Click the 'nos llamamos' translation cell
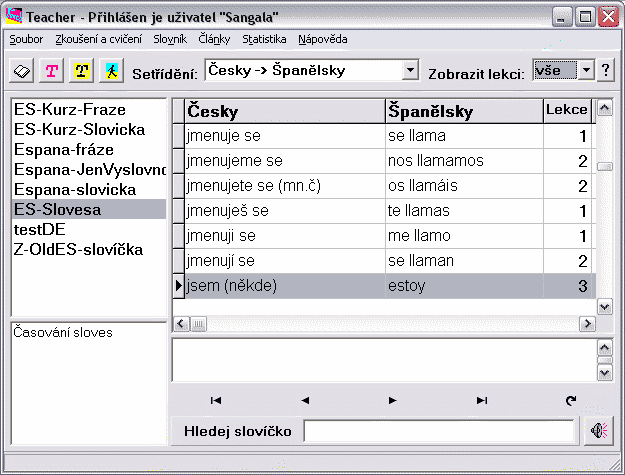 click(x=464, y=161)
